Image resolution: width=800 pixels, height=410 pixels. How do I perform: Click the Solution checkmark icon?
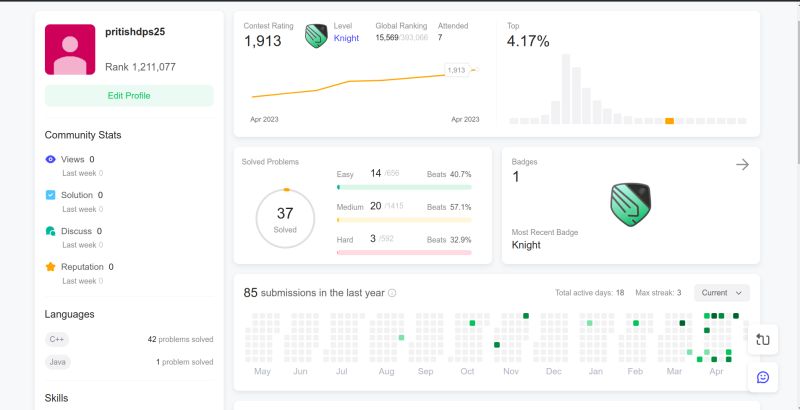coord(51,195)
